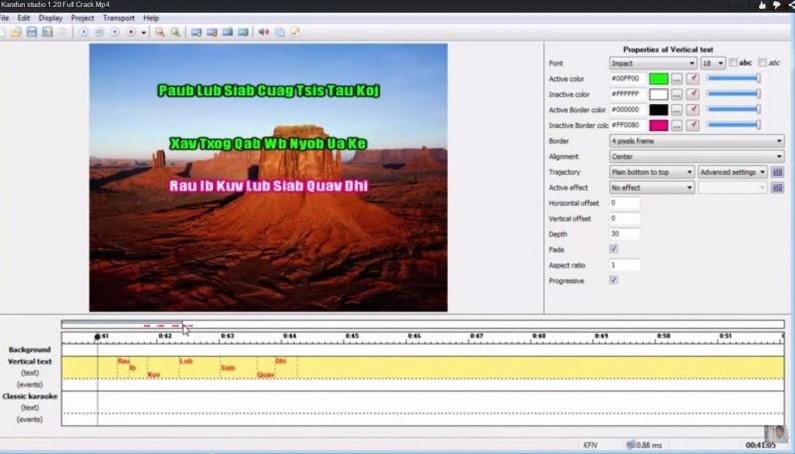This screenshot has width=795, height=454.
Task: Open the Help menu
Action: pos(151,18)
